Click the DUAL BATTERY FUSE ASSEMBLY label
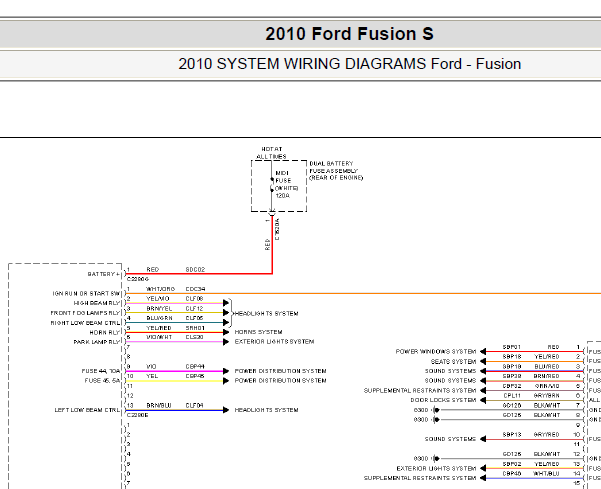Image resolution: width=601 pixels, height=489 pixels. pyautogui.click(x=336, y=171)
